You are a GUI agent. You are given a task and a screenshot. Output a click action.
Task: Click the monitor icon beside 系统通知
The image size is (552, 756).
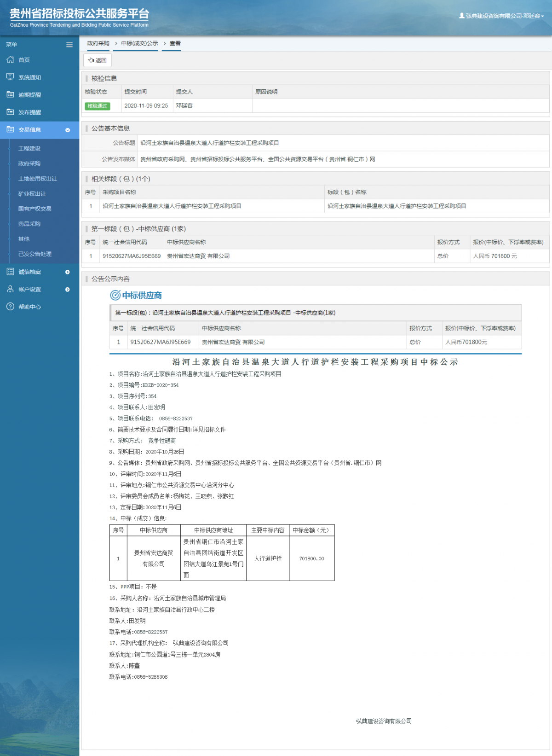click(10, 77)
